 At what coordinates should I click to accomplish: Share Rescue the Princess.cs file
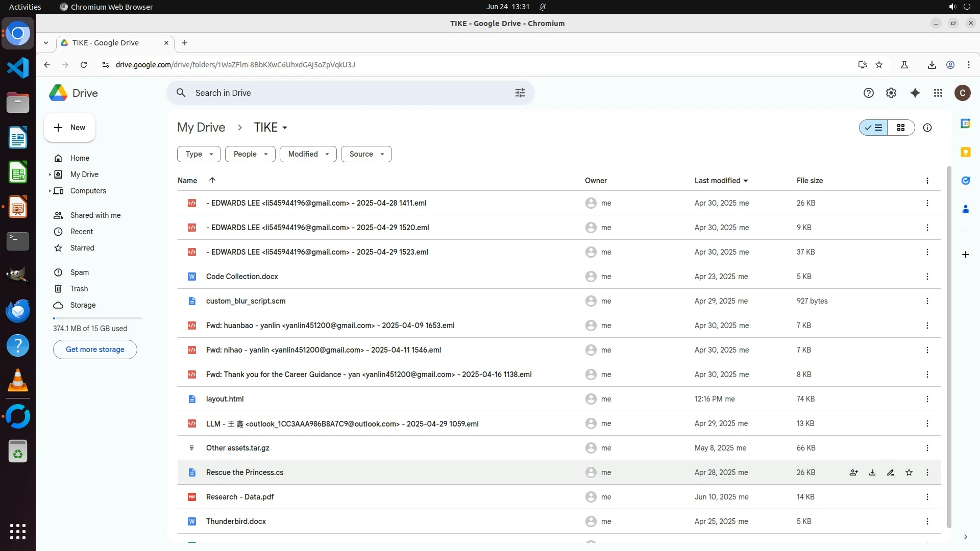point(853,472)
